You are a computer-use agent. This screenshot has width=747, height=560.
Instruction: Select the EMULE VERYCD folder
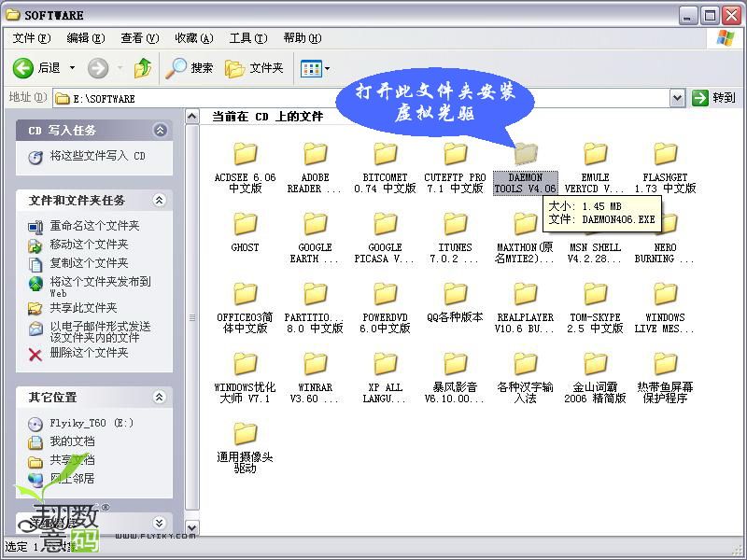[x=595, y=168]
